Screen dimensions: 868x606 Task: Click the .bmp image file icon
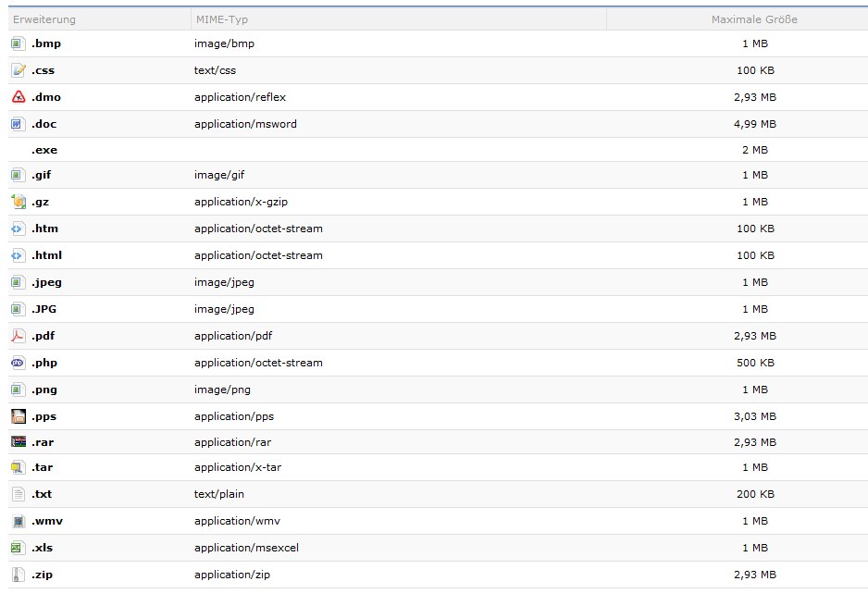18,43
